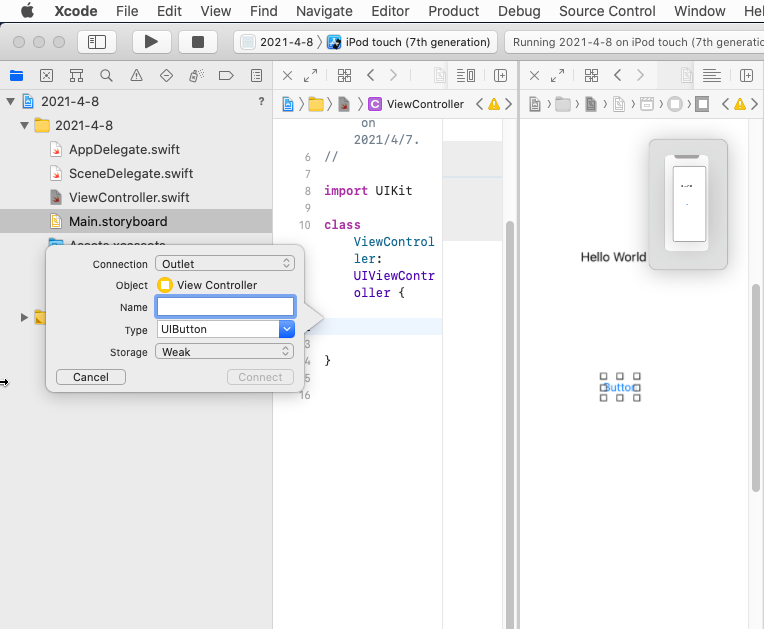Open the Xcode menu
764x629 pixels.
[76, 11]
